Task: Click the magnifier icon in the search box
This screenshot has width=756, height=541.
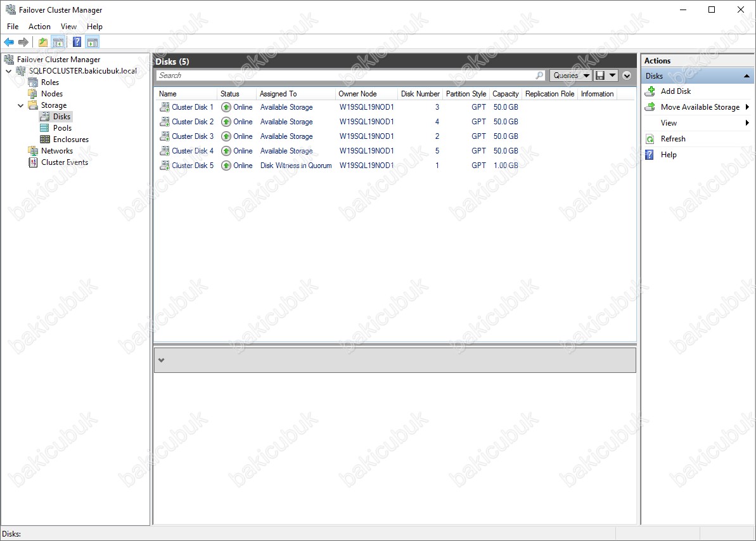Action: pyautogui.click(x=539, y=75)
